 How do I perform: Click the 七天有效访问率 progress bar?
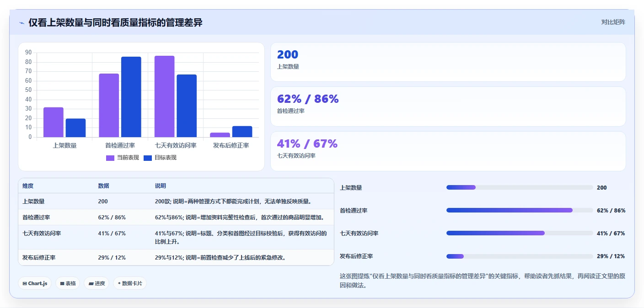[520, 233]
